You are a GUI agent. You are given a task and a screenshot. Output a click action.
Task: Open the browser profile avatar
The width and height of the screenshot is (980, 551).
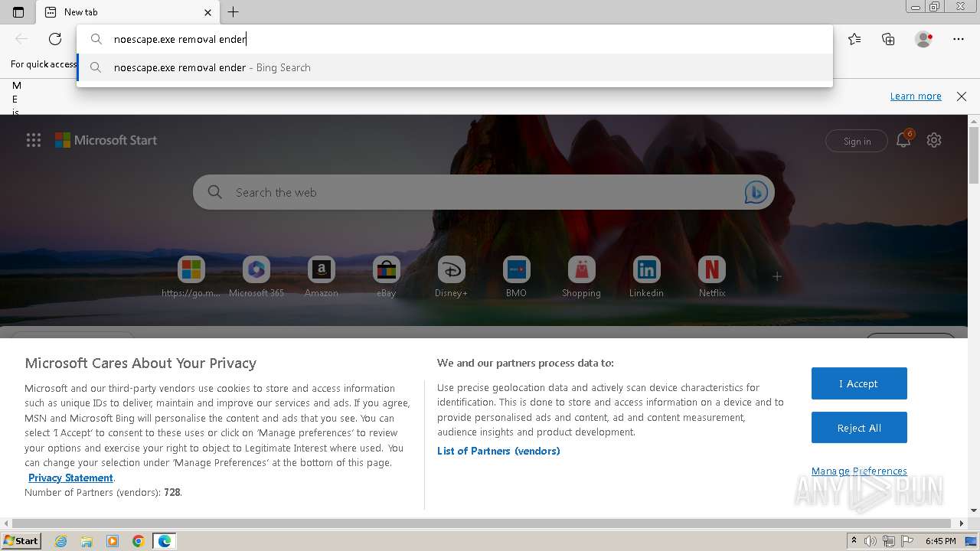(x=923, y=39)
